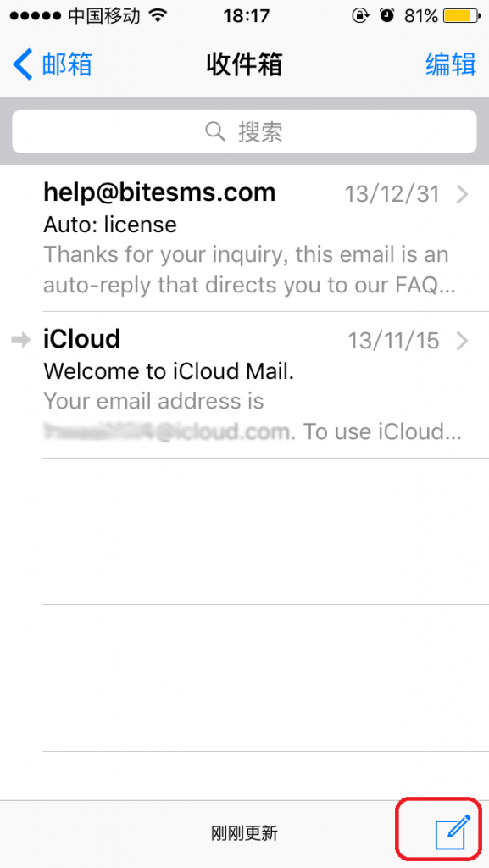The width and height of the screenshot is (489, 868).
Task: Tap the forwarded arrow icon next to iCloud
Action: (x=21, y=341)
